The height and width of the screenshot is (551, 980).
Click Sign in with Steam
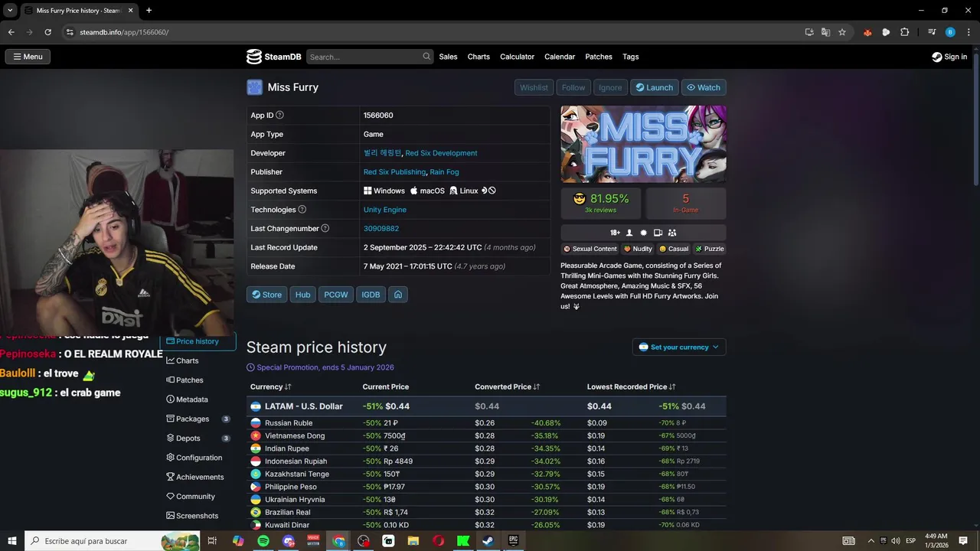coord(949,57)
